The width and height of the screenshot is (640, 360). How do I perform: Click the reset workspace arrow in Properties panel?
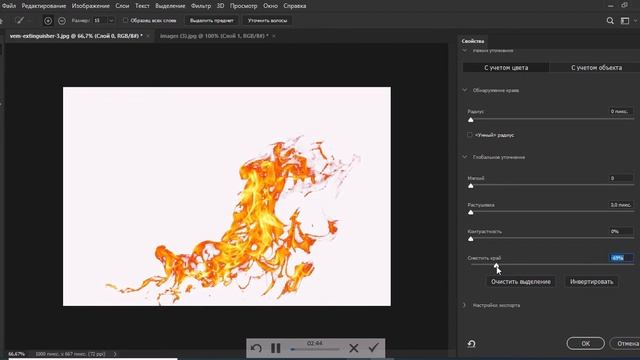[471, 344]
